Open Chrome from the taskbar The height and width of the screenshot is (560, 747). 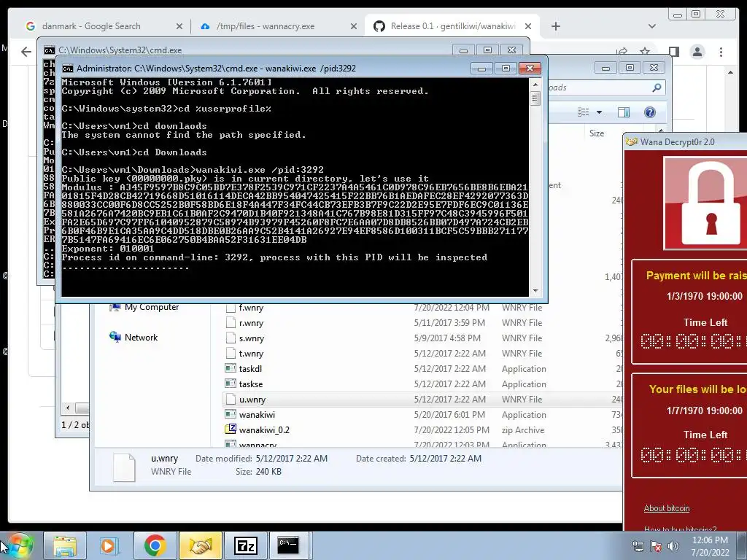[155, 545]
